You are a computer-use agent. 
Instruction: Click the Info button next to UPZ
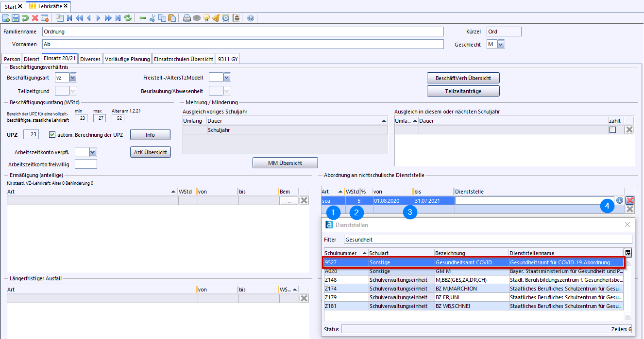150,135
